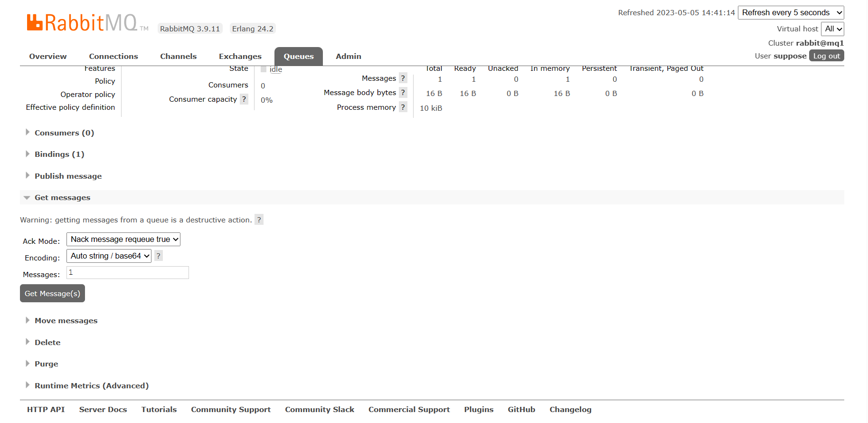The image size is (868, 423).
Task: Switch to the Overview tab
Action: point(48,56)
